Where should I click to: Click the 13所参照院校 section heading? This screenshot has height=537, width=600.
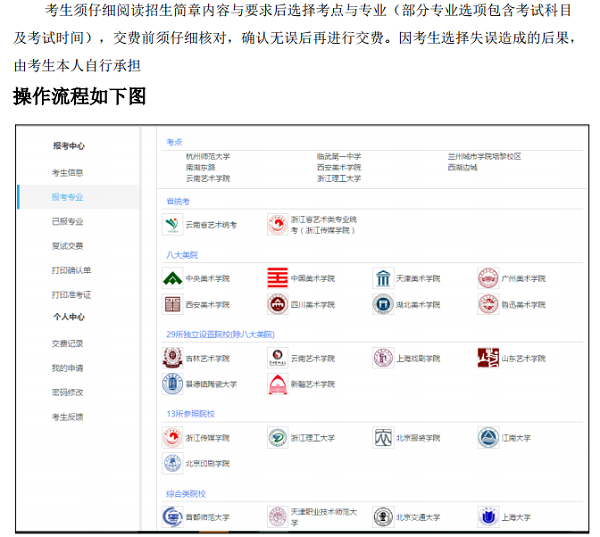tap(191, 414)
